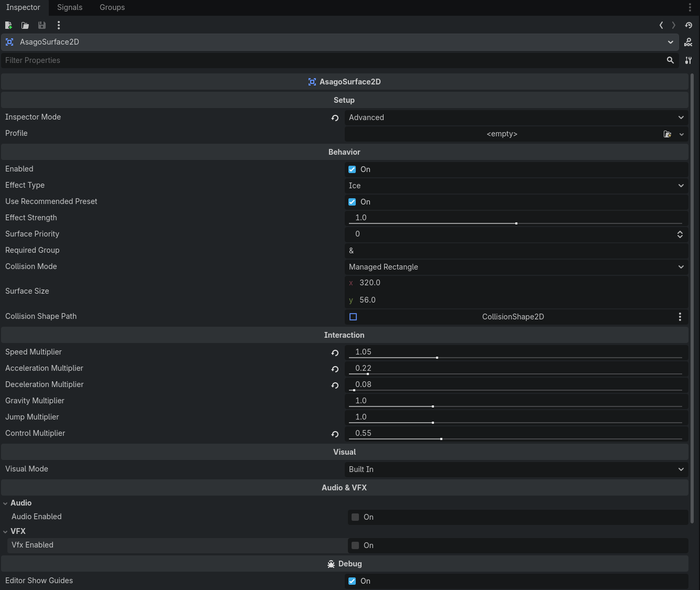Image resolution: width=700 pixels, height=590 pixels.
Task: Adjust the Surface Priority stepper arrows
Action: [x=680, y=234]
